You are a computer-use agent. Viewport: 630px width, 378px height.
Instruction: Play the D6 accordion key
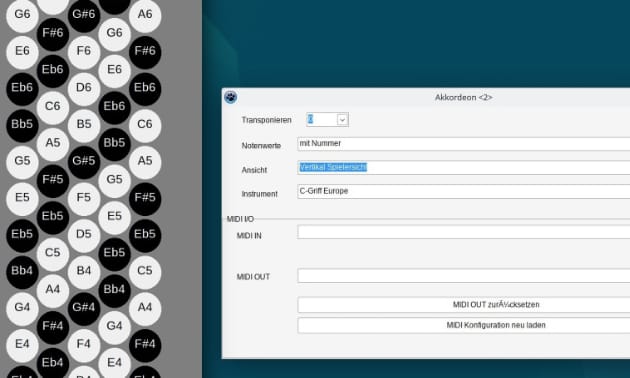(84, 88)
